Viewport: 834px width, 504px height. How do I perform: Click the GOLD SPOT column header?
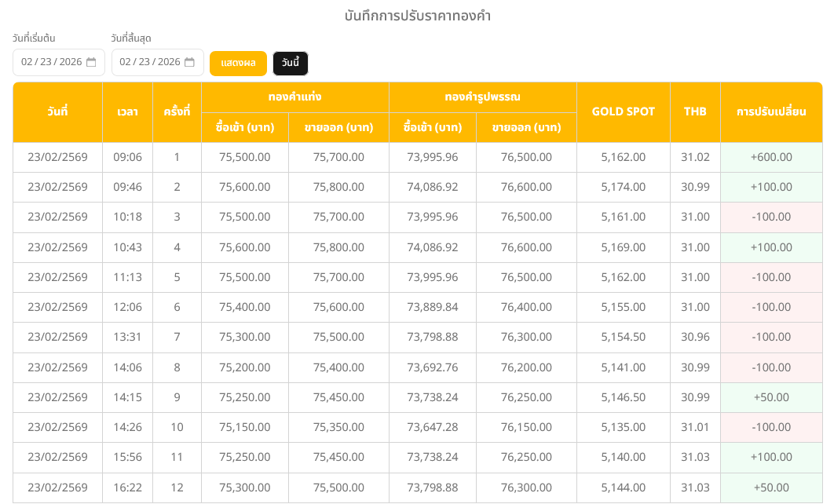coord(623,112)
